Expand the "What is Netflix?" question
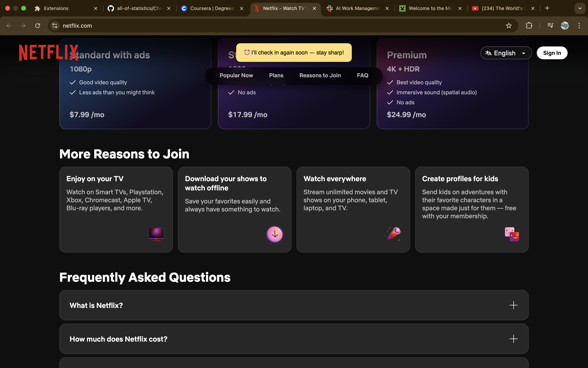The image size is (588, 368). [x=513, y=305]
